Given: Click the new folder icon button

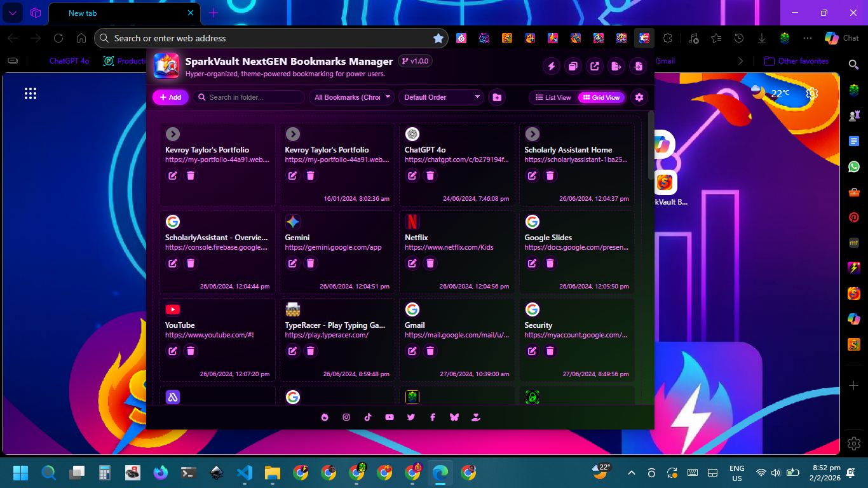Looking at the screenshot, I should [497, 97].
